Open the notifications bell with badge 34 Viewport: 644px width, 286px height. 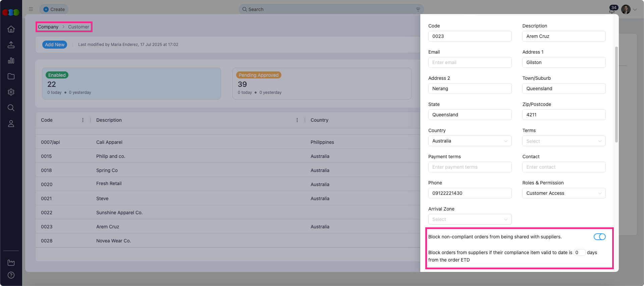[612, 10]
